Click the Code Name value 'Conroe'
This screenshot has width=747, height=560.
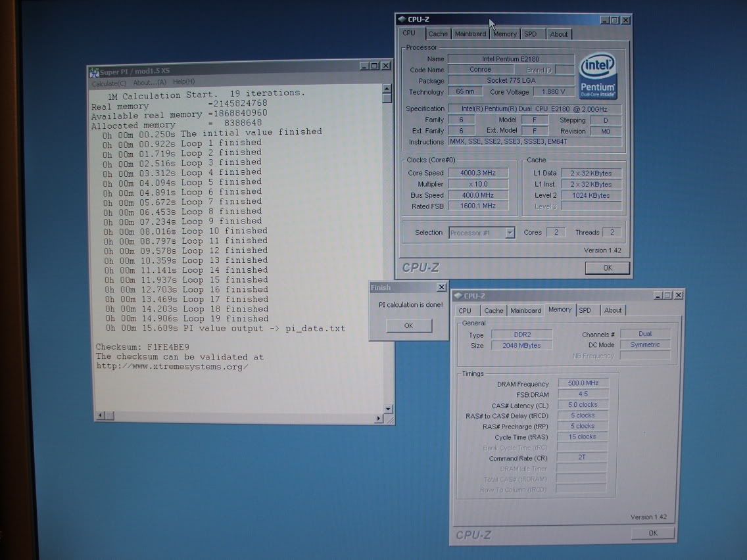tap(480, 70)
